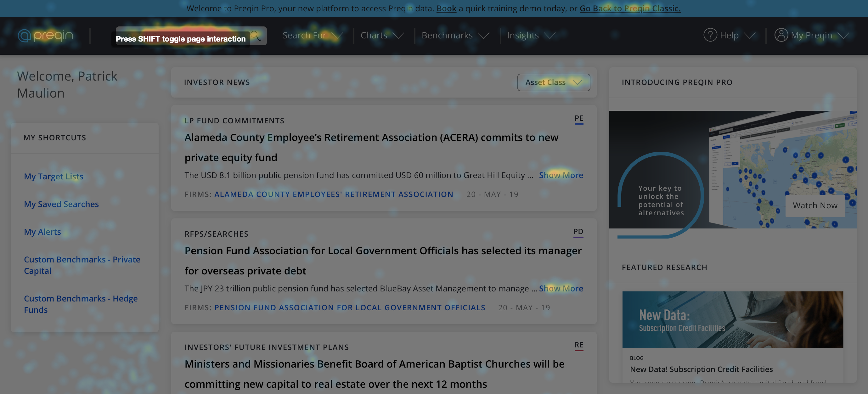Click the PE asset class tag

pyautogui.click(x=578, y=119)
